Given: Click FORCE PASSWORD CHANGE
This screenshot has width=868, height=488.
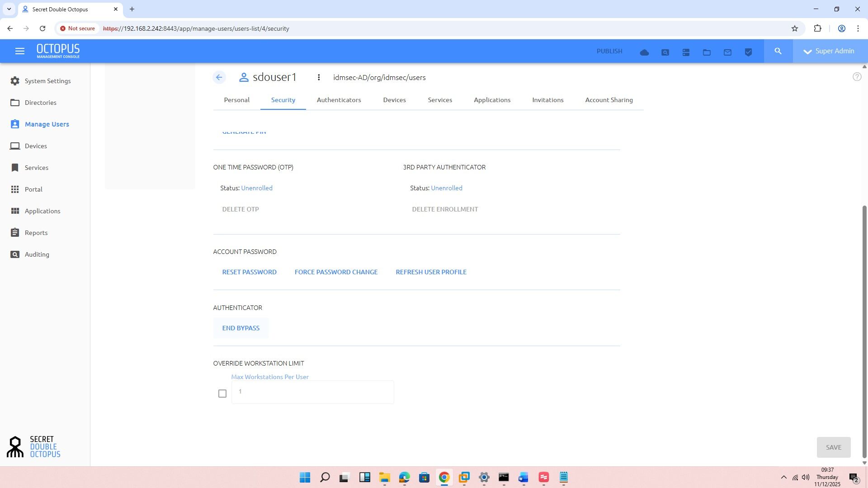Looking at the screenshot, I should [336, 272].
